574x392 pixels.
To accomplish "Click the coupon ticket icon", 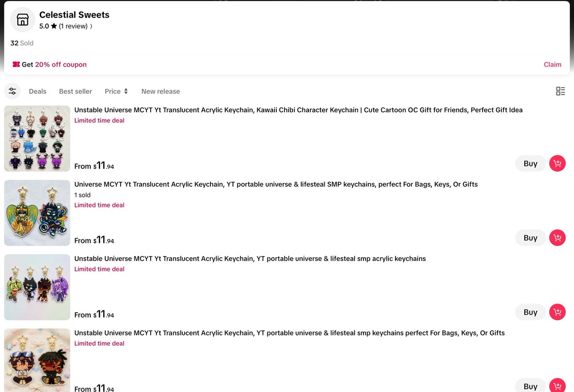I will pyautogui.click(x=16, y=65).
